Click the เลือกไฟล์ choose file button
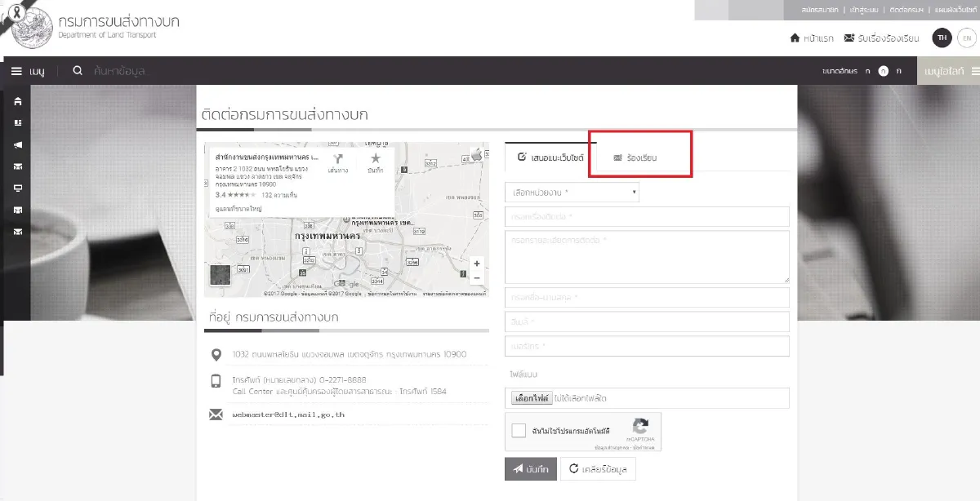Screen dimensions: 980x501 [532, 398]
